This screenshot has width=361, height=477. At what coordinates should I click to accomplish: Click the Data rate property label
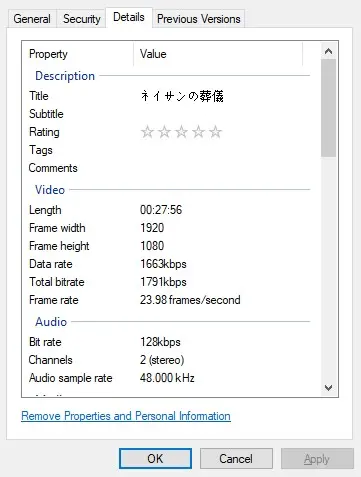tap(51, 264)
